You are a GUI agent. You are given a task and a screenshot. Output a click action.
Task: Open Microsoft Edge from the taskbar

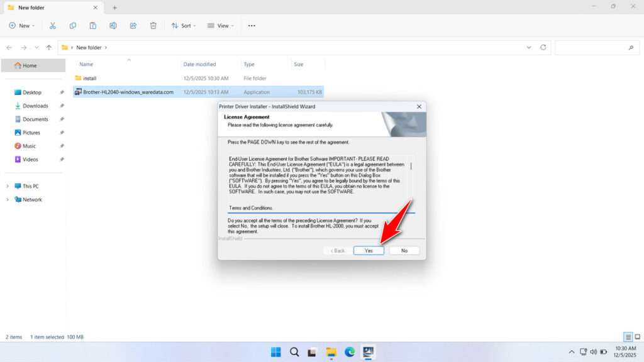click(x=349, y=352)
